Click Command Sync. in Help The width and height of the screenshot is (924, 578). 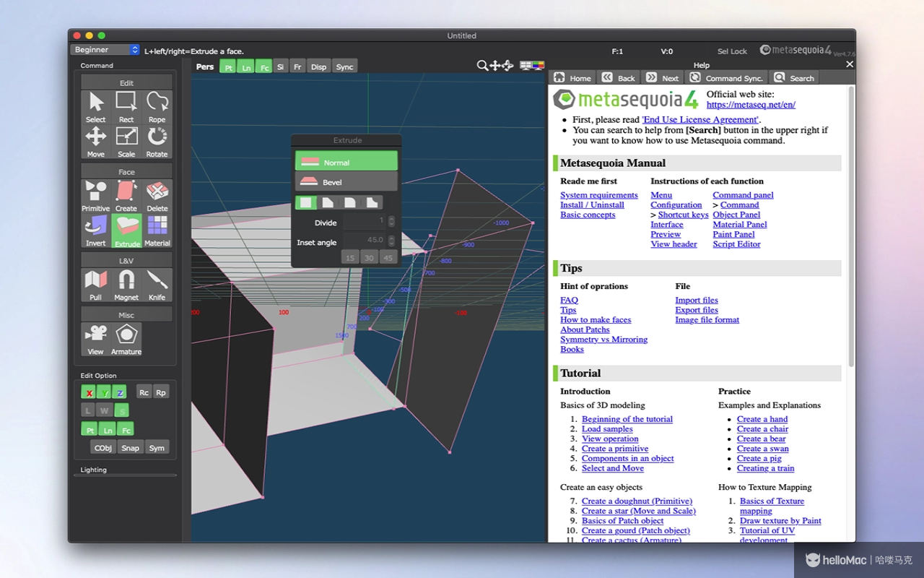click(x=726, y=78)
